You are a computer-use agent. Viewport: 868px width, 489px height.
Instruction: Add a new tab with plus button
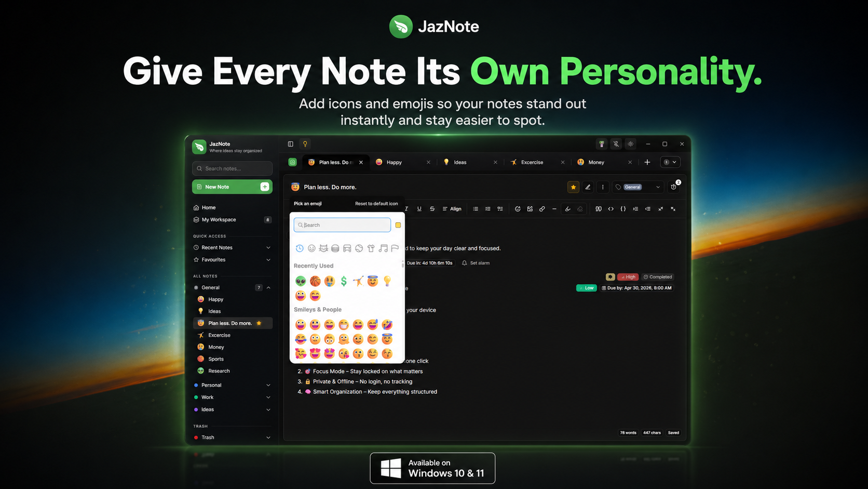pyautogui.click(x=647, y=162)
